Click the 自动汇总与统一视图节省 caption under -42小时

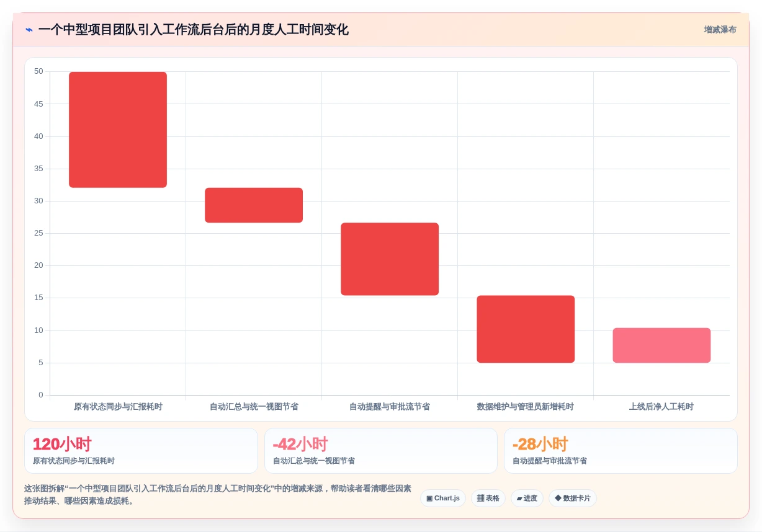(x=314, y=461)
